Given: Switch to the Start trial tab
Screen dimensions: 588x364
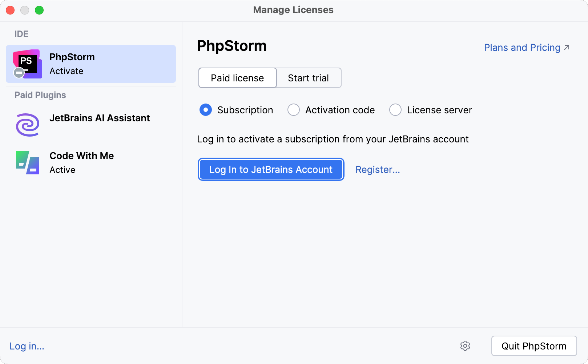Looking at the screenshot, I should tap(308, 78).
